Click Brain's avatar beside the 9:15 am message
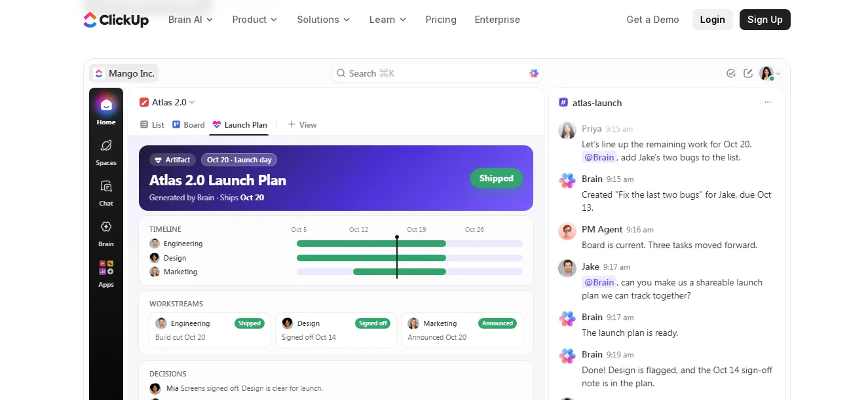 (x=567, y=181)
